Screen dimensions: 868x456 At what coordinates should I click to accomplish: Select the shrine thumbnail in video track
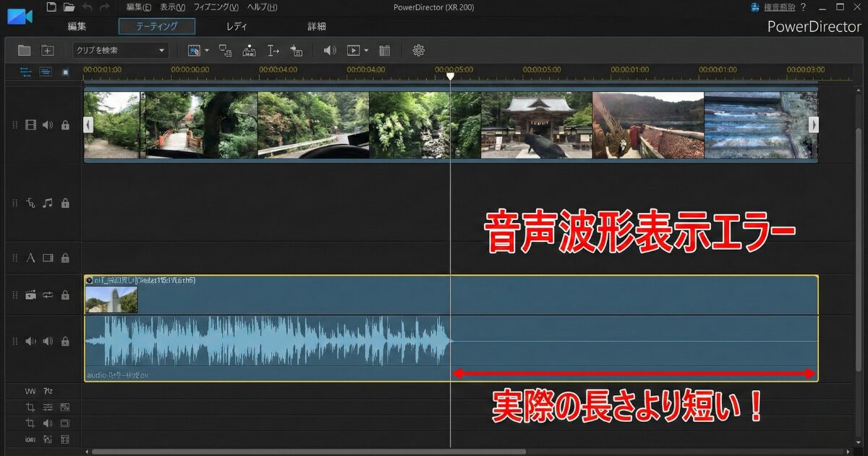(536, 124)
